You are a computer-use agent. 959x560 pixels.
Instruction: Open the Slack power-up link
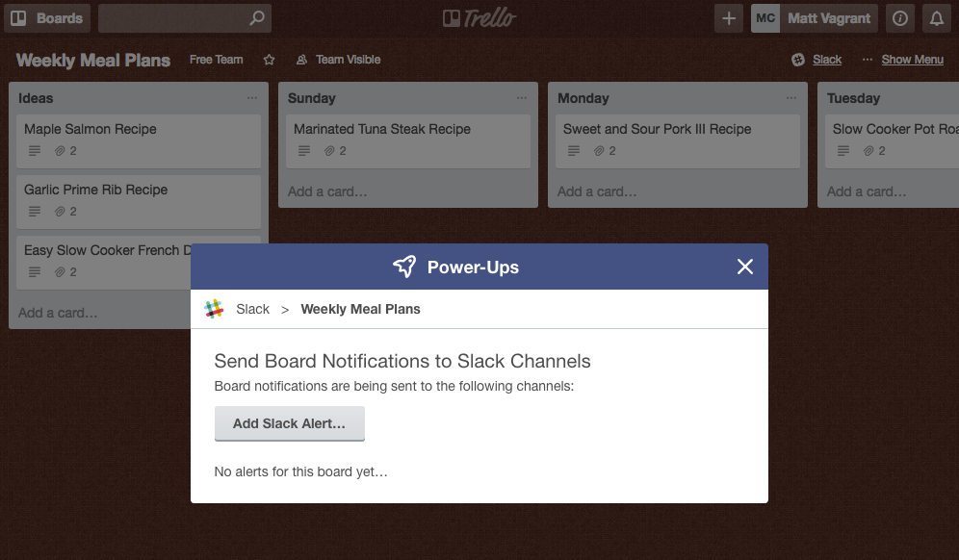tap(827, 60)
